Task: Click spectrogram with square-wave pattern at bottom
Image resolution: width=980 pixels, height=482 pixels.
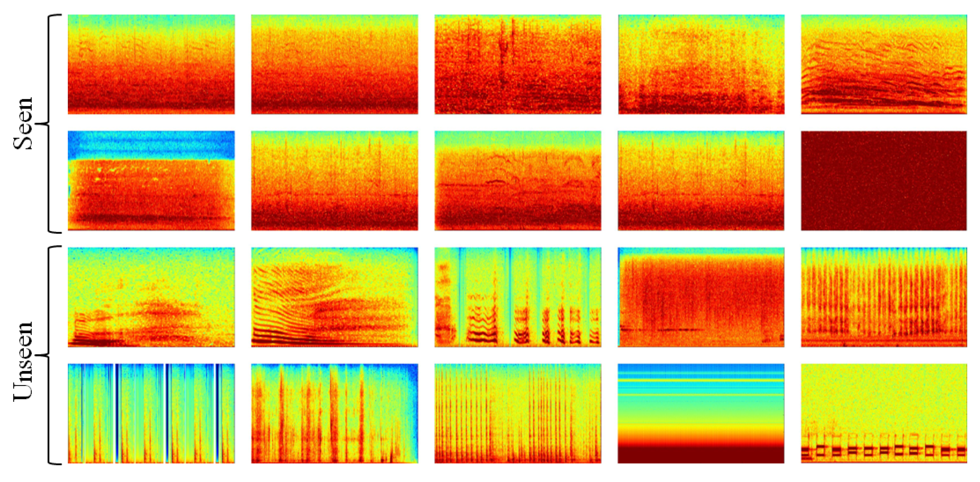Action: pos(884,413)
